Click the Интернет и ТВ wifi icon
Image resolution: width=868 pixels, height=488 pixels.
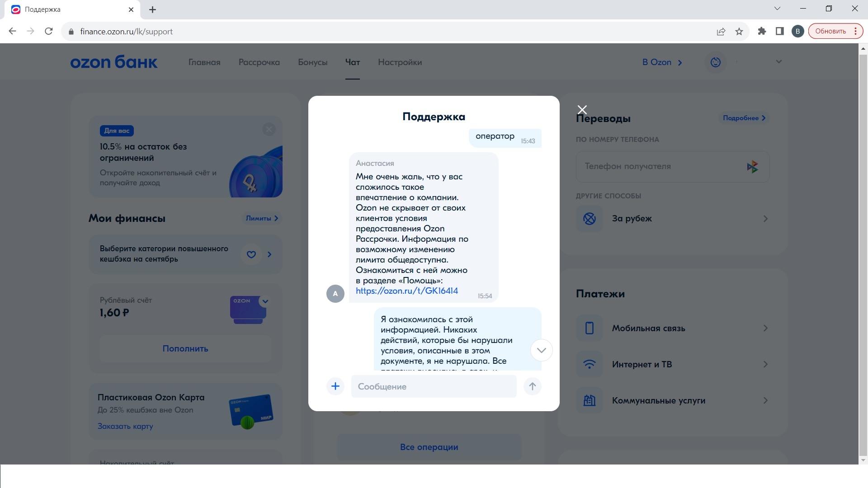pyautogui.click(x=590, y=364)
